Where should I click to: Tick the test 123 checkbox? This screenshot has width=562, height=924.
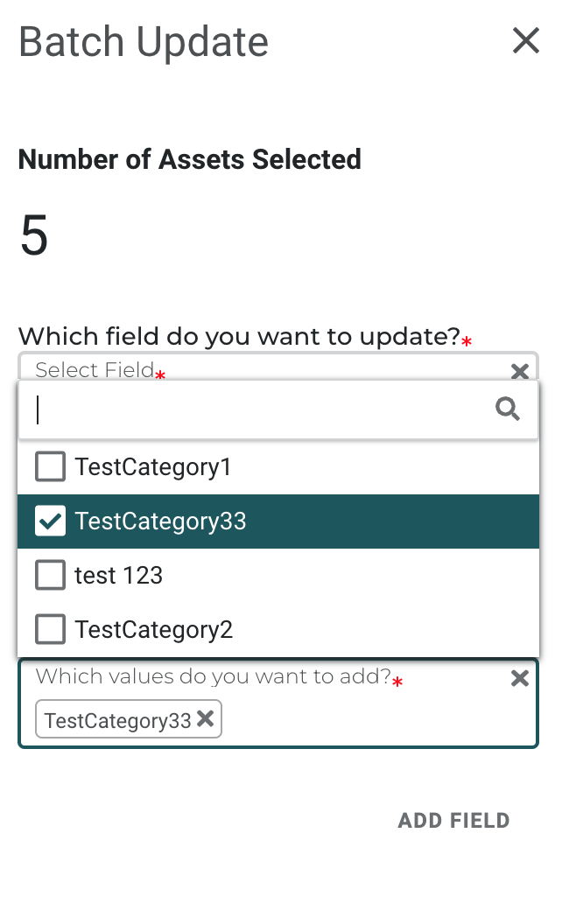[50, 576]
